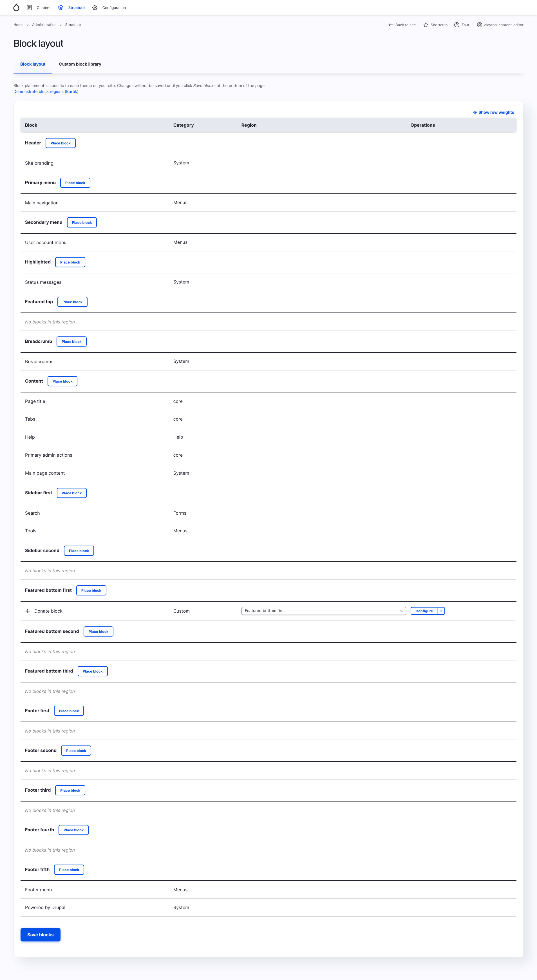Open Demonstrate block regions (Bartik) link
The width and height of the screenshot is (537, 980).
coord(46,91)
